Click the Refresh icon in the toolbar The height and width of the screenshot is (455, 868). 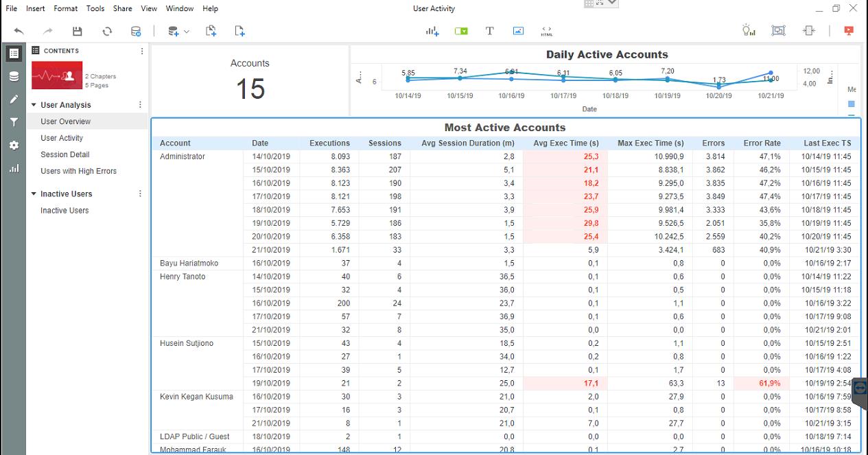107,31
